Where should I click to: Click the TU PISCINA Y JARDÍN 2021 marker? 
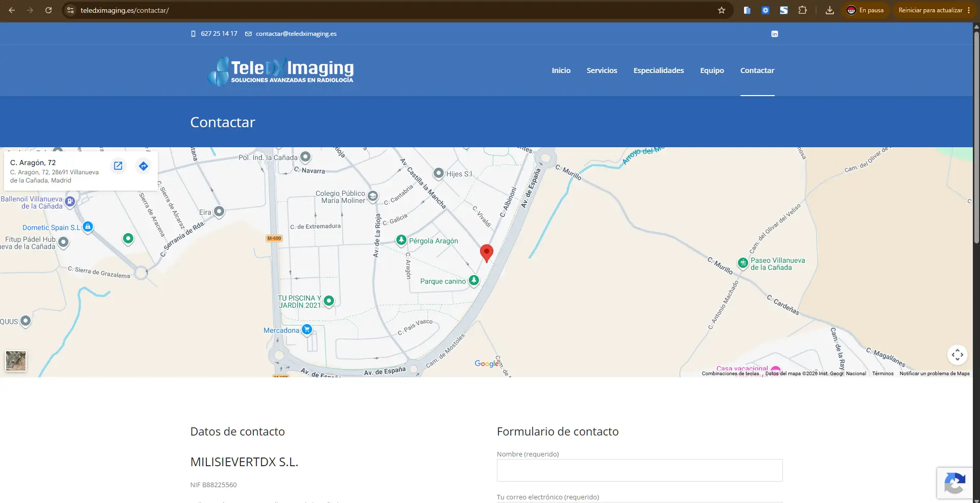pyautogui.click(x=329, y=301)
